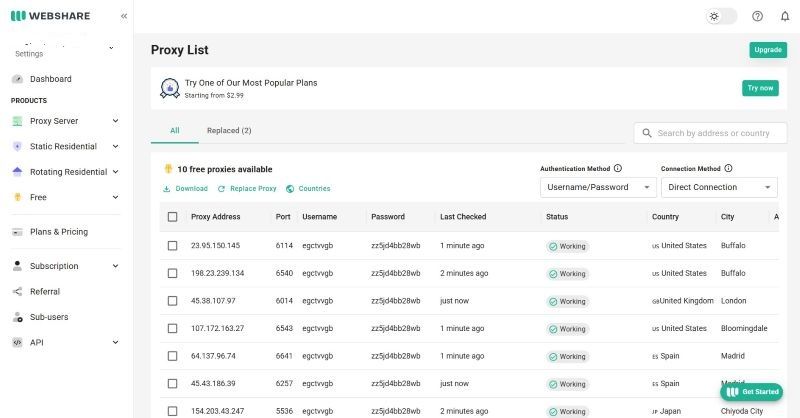
Task: Click the Sub-users icon
Action: [17, 317]
